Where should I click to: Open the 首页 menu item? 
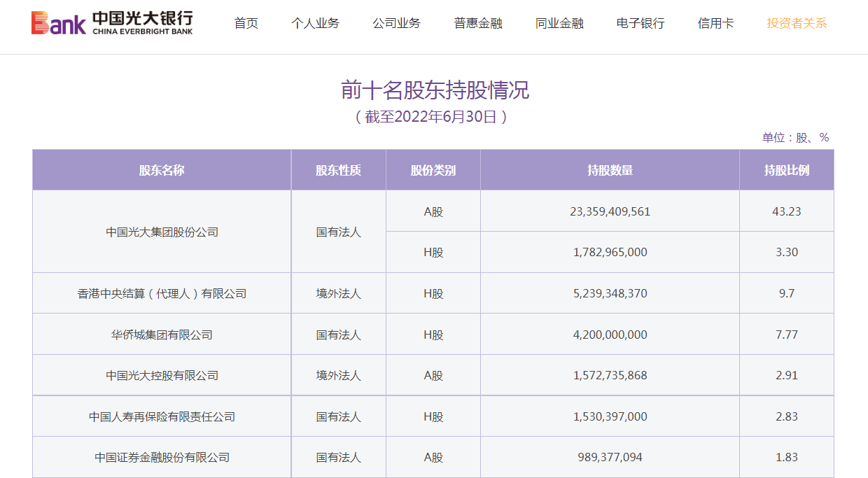coord(246,23)
